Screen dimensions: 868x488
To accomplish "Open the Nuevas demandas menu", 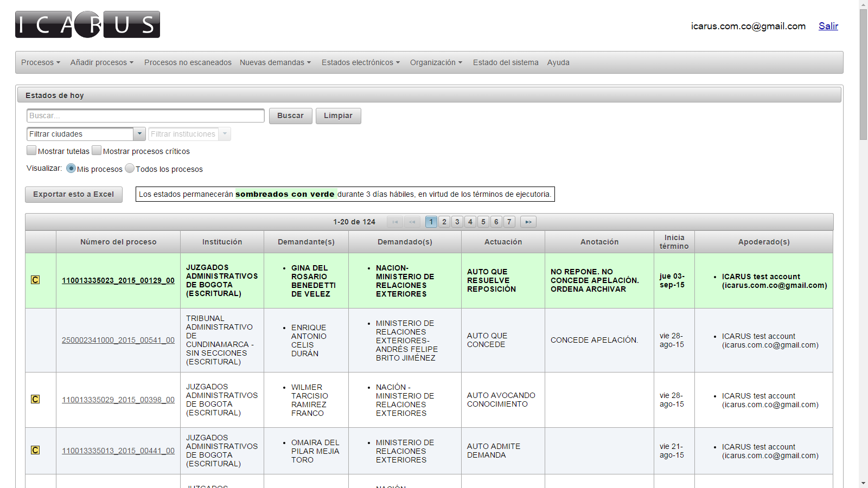I will (276, 62).
